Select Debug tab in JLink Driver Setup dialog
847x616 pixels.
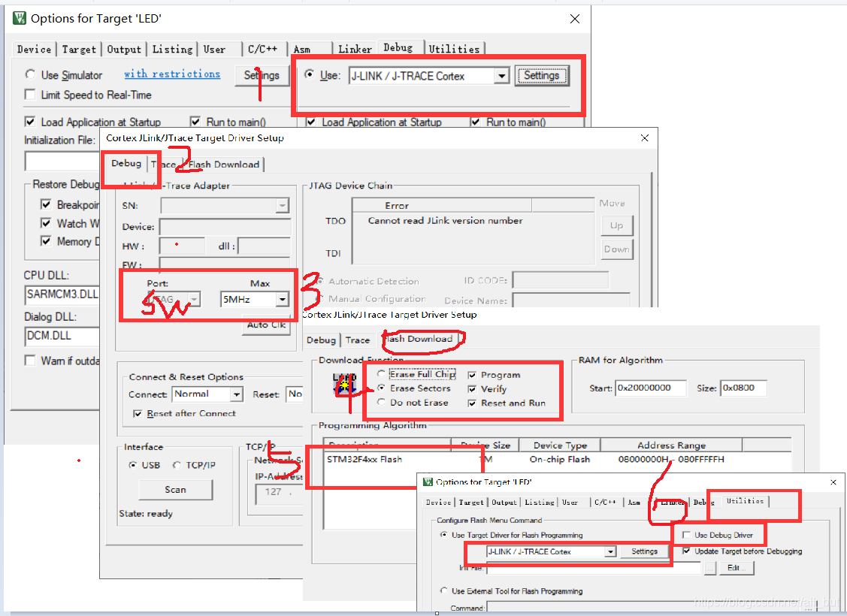(126, 163)
